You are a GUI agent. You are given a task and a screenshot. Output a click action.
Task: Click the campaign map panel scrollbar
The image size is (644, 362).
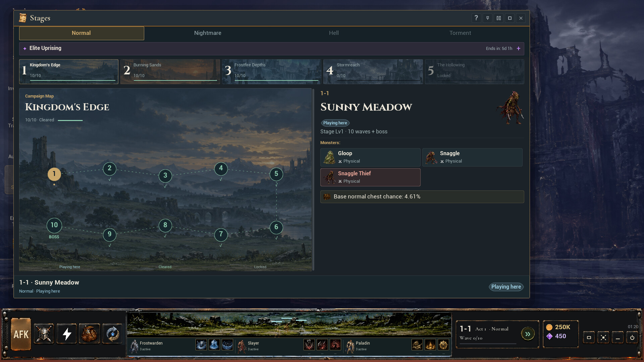click(313, 180)
